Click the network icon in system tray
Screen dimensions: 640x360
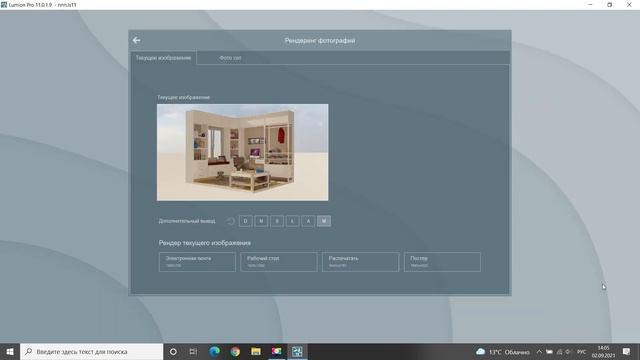click(560, 352)
